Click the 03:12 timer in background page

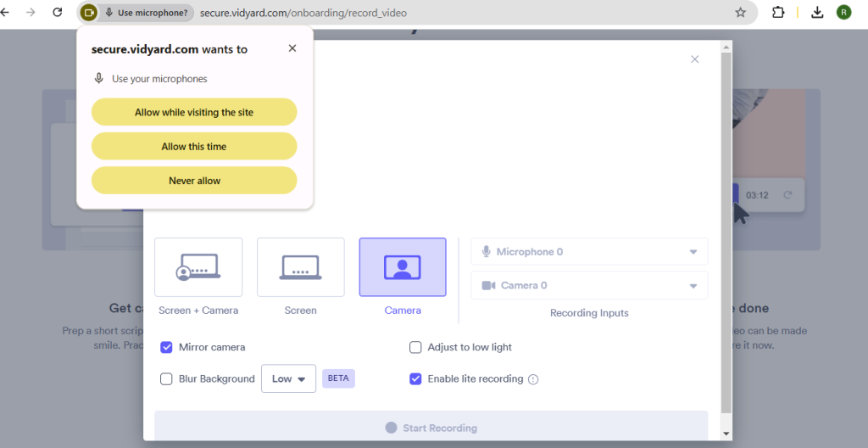point(757,195)
